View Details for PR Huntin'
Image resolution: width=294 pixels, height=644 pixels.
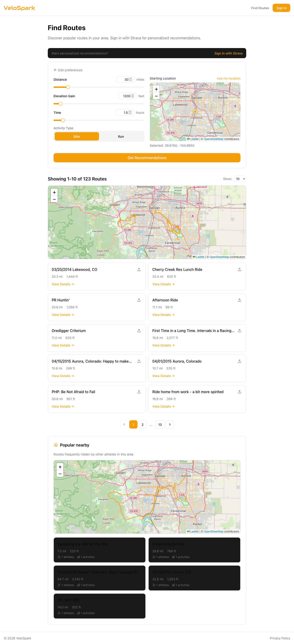tap(63, 315)
